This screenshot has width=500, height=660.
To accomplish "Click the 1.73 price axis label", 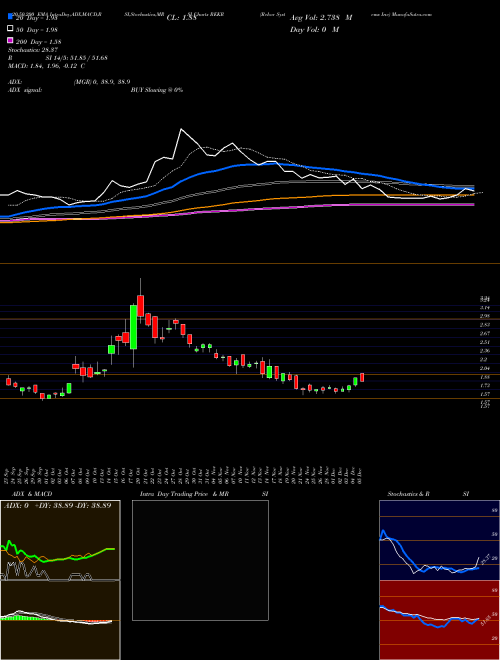I will [x=485, y=386].
